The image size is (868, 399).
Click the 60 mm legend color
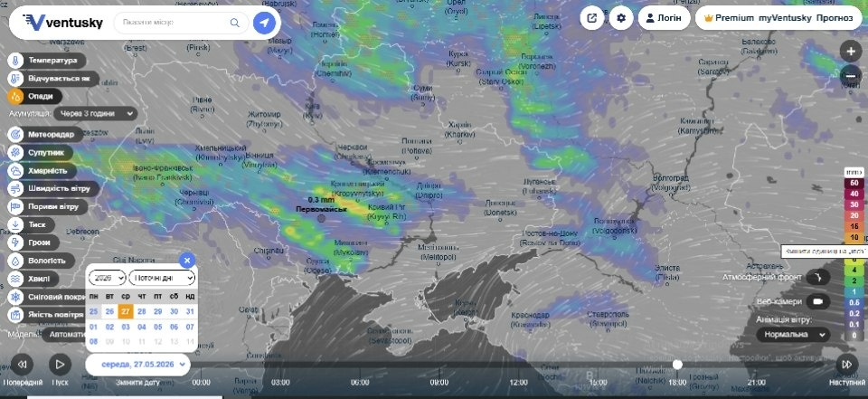click(854, 183)
